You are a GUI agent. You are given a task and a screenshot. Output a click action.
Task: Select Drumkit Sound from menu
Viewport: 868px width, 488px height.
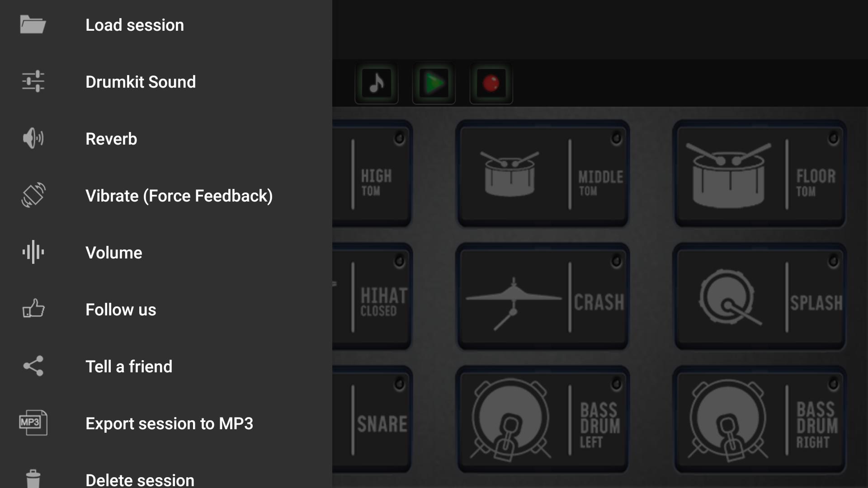coord(140,81)
